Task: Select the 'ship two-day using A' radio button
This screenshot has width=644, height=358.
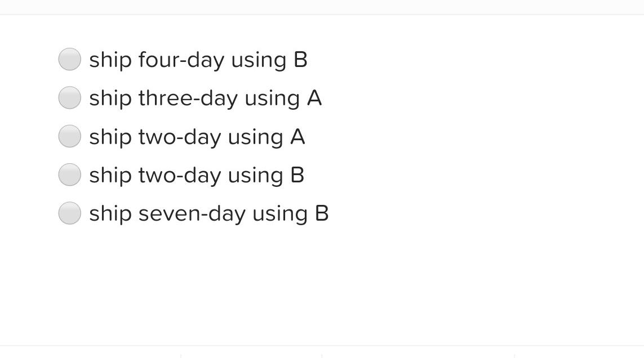Action: 69,136
